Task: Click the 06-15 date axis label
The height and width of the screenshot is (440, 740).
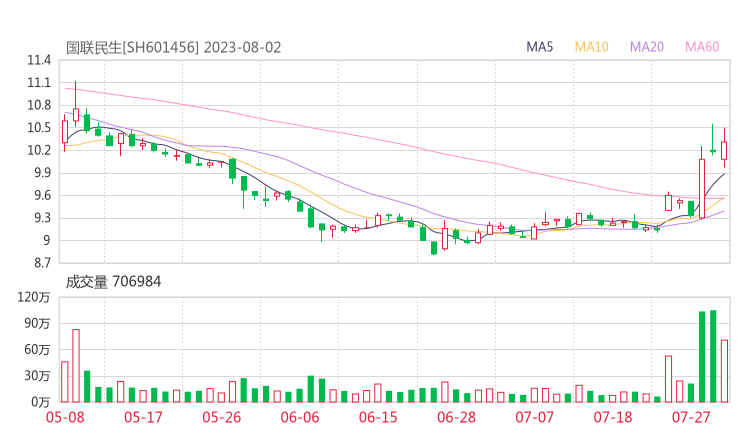Action: pyautogui.click(x=378, y=417)
